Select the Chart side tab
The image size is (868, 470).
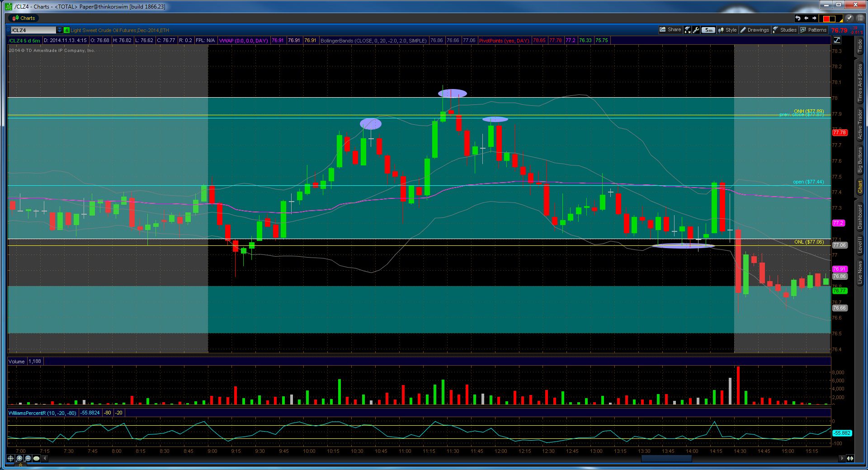[860, 187]
